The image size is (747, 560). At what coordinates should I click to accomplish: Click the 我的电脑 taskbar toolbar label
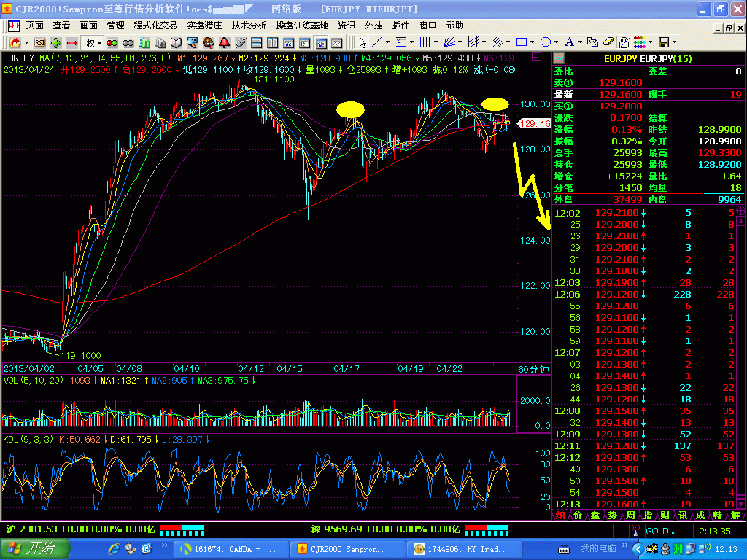(x=598, y=548)
